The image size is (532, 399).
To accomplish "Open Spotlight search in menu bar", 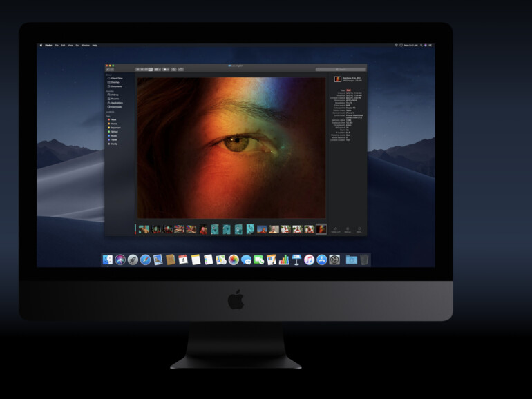I will (x=421, y=45).
